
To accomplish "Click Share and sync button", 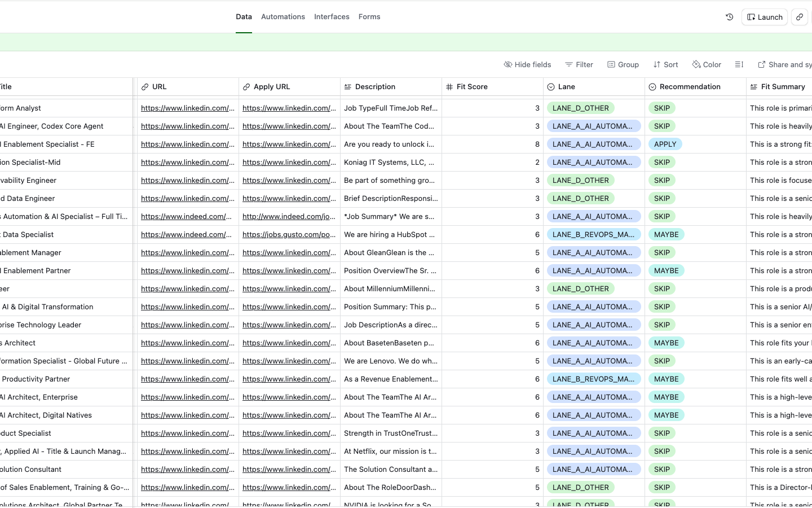I will pyautogui.click(x=784, y=64).
